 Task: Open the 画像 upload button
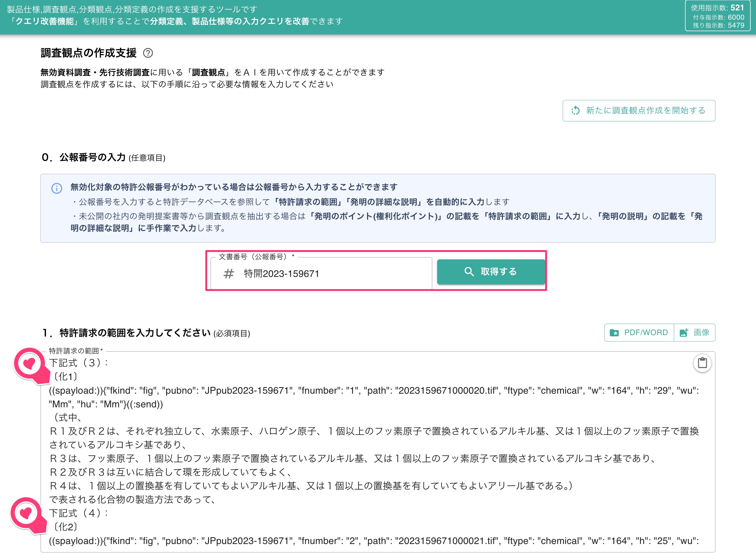click(694, 332)
